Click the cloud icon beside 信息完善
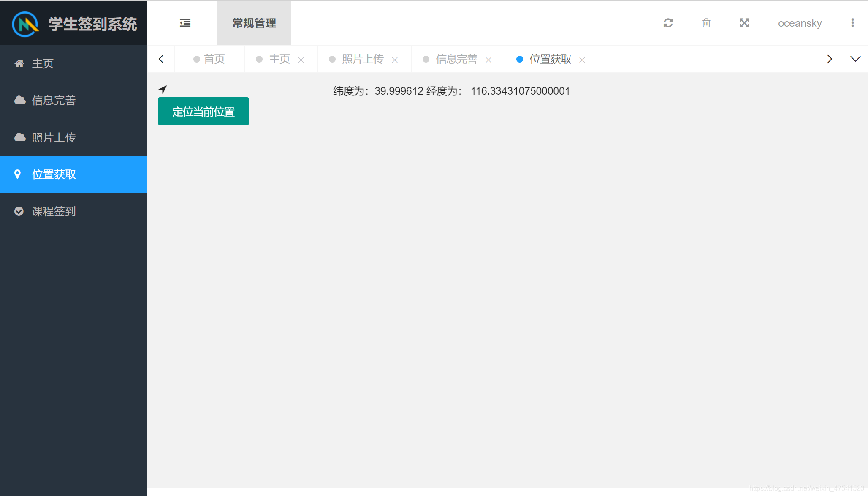868x496 pixels. 20,100
